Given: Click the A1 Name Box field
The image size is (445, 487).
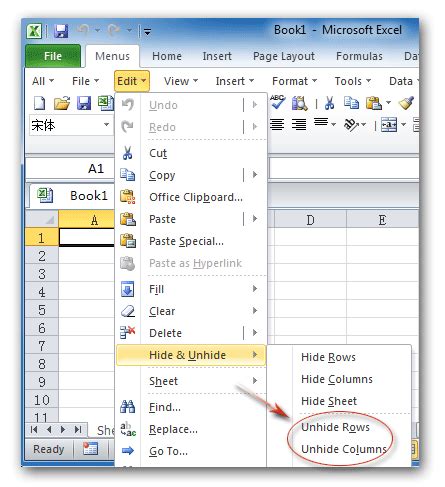Looking at the screenshot, I should tap(70, 169).
